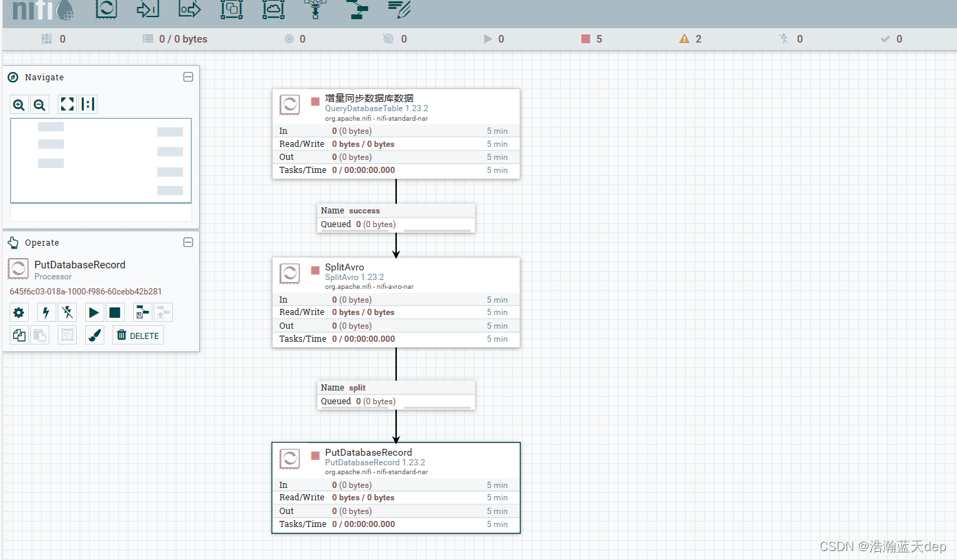957x560 pixels.
Task: Zoom in using the Navigate panel
Action: pyautogui.click(x=19, y=105)
